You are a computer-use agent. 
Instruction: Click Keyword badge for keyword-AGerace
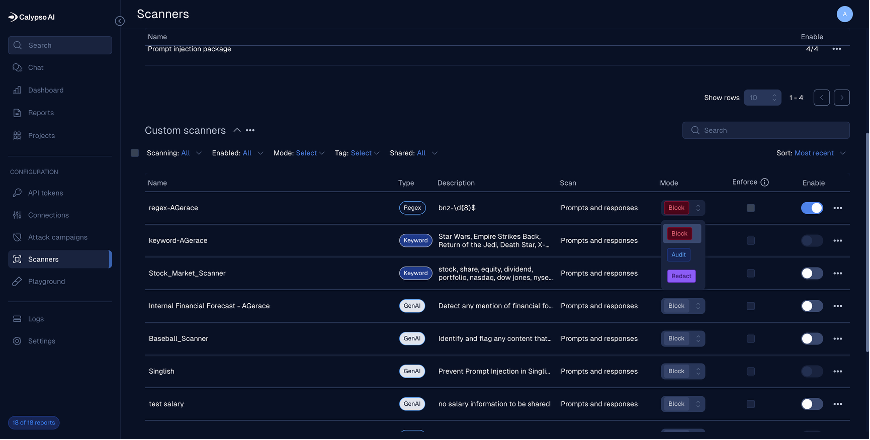(416, 241)
